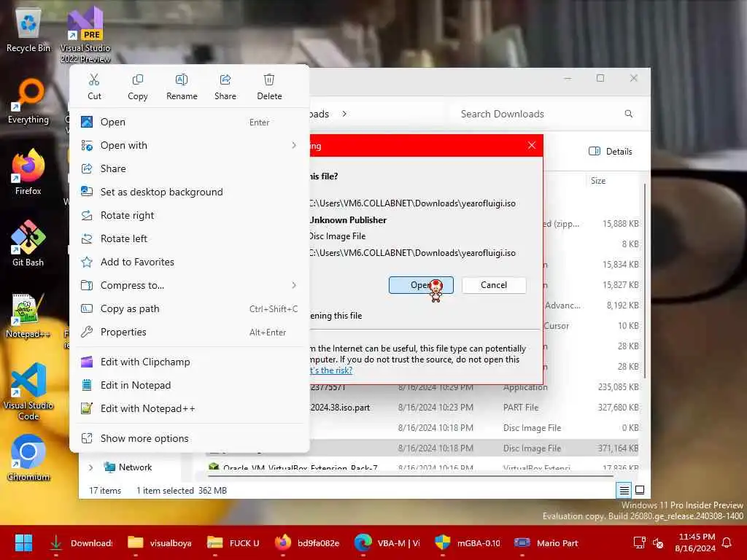Click the taskbar clock 11:45 PM

695,542
